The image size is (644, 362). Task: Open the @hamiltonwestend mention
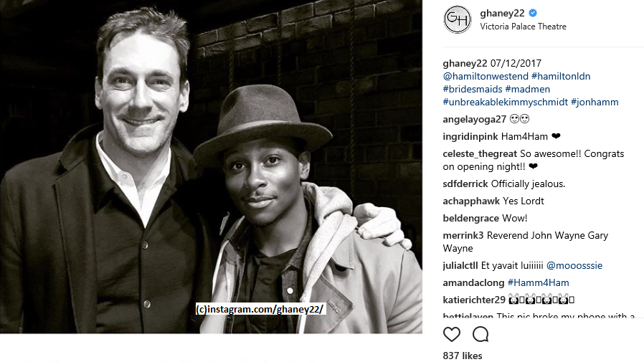(x=486, y=76)
